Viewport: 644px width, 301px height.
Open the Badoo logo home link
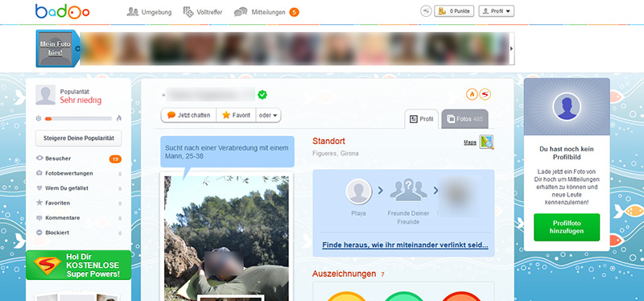click(x=63, y=11)
